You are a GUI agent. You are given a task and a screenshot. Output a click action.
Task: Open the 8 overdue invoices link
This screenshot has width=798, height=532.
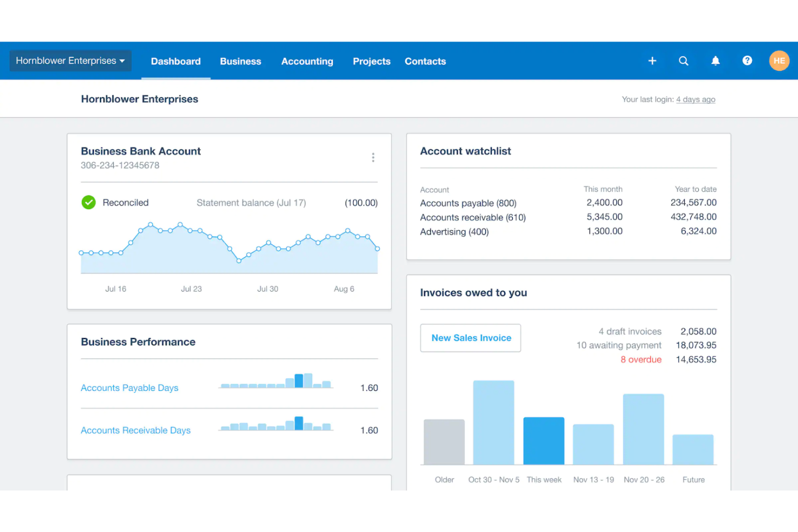(641, 360)
